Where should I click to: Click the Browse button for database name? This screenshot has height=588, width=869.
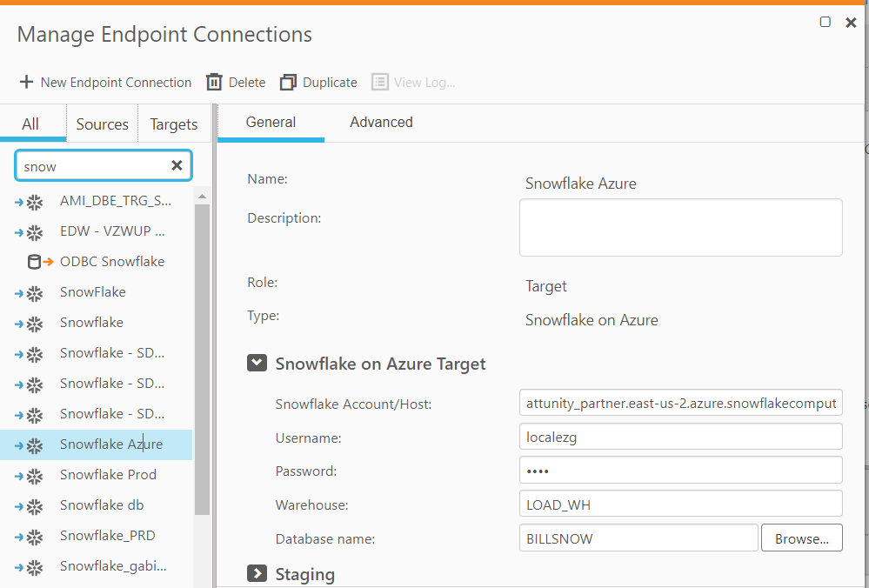pyautogui.click(x=801, y=538)
